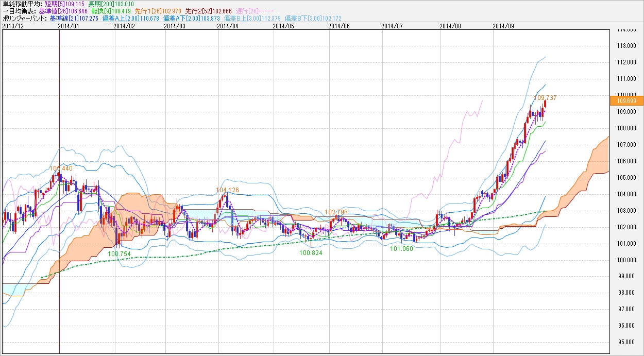Click the orange 109.699 current price tag

click(625, 101)
